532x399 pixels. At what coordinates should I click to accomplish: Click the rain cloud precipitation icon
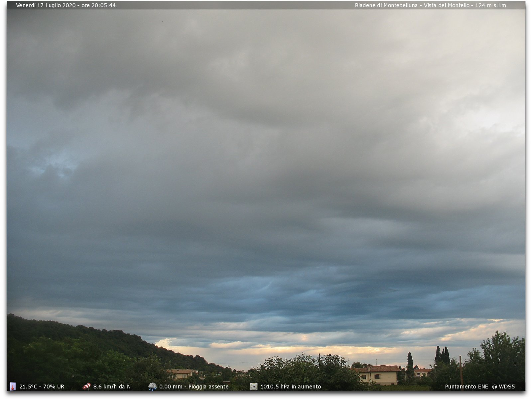[153, 386]
